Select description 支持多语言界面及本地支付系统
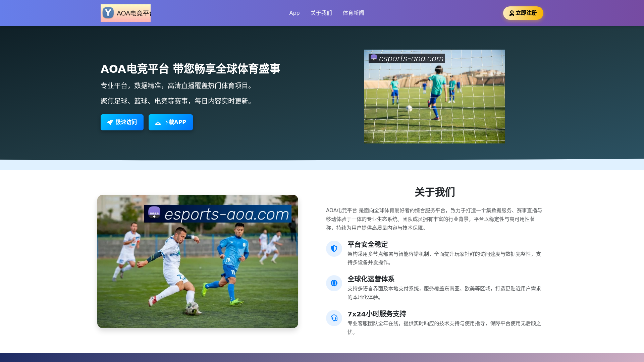644x362 pixels. 444,293
